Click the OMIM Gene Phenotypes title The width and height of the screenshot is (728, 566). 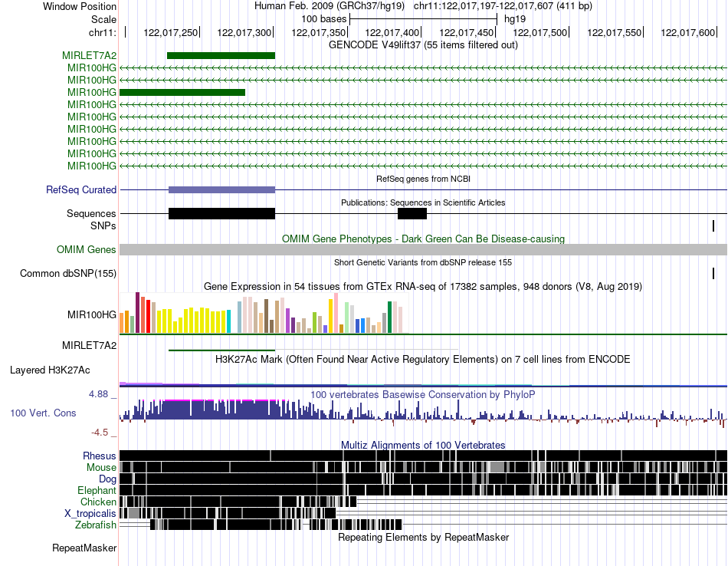(424, 239)
